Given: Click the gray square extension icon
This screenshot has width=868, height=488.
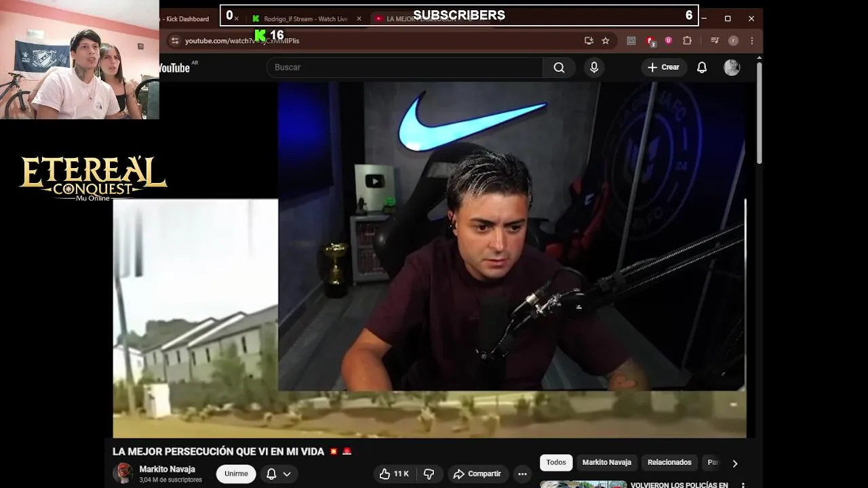Looking at the screenshot, I should (631, 41).
